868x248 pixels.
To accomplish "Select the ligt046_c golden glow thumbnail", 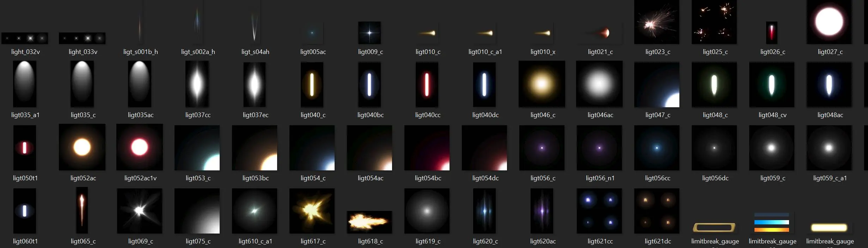I will click(542, 84).
